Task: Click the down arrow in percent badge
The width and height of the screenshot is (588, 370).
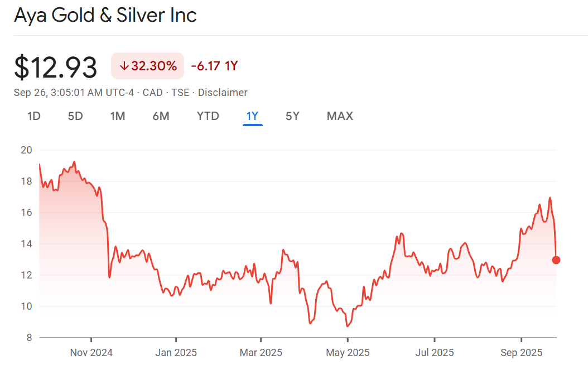Action: pyautogui.click(x=124, y=66)
